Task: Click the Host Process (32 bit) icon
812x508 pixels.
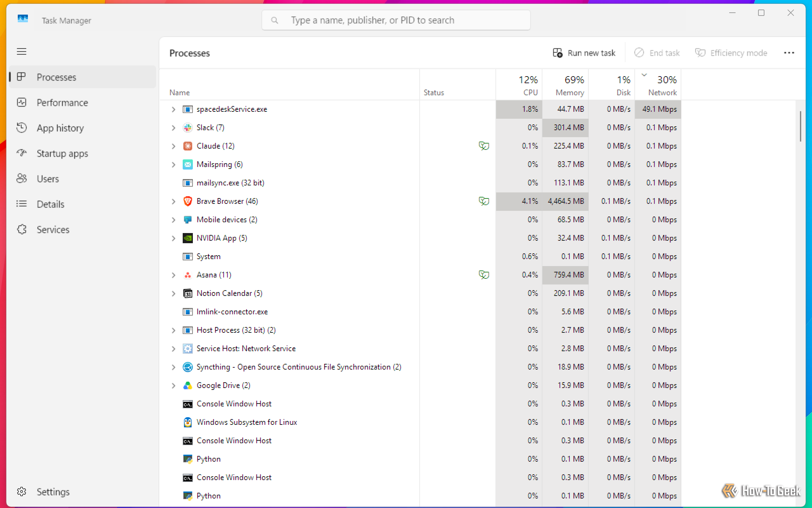Action: click(187, 330)
